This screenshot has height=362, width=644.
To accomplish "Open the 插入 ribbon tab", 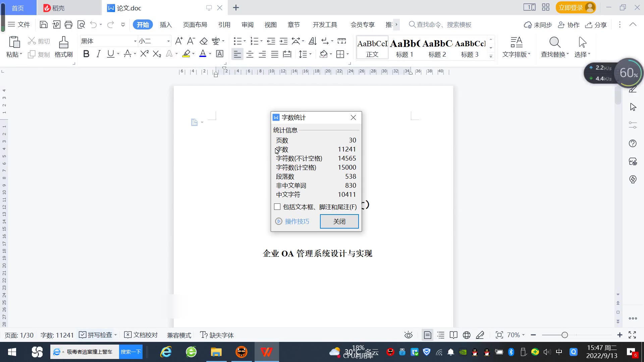I will click(x=166, y=25).
